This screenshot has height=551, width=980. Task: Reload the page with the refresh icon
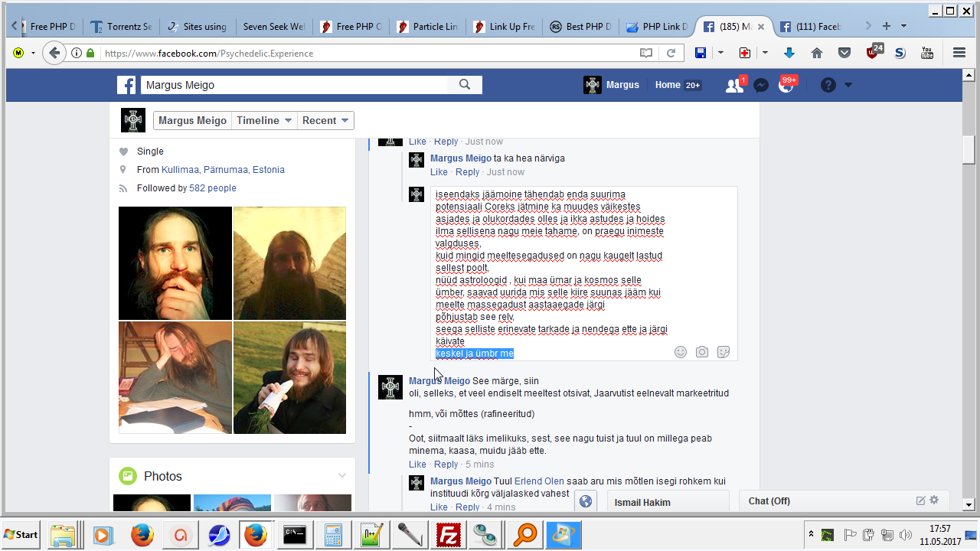(x=671, y=53)
